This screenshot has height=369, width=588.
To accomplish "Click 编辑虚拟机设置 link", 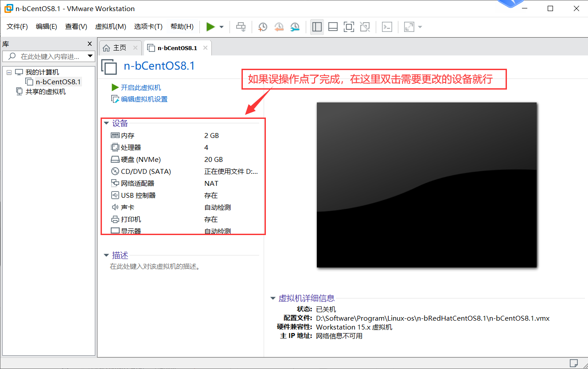I will tap(144, 99).
